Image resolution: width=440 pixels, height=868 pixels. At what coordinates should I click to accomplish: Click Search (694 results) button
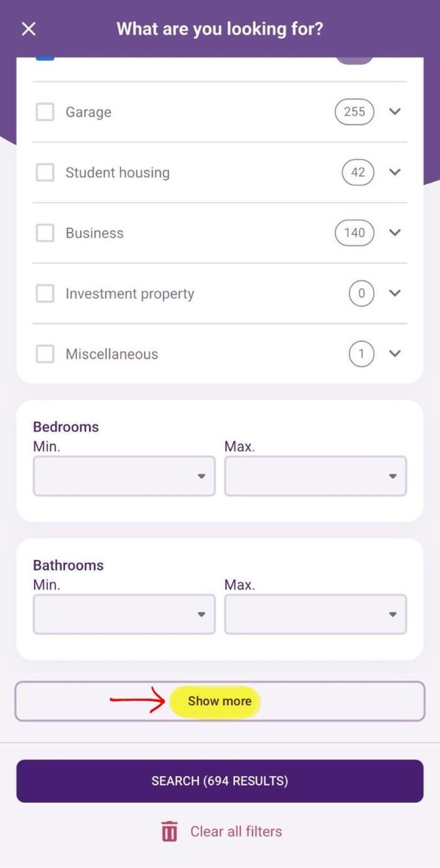point(220,781)
